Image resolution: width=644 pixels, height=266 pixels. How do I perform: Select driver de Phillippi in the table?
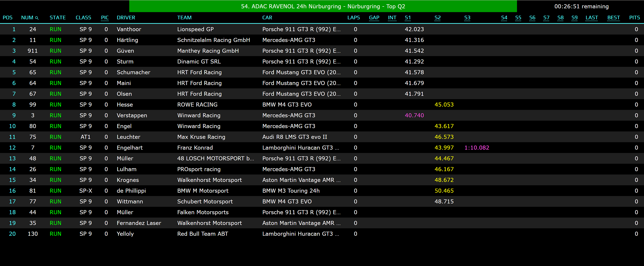131,191
